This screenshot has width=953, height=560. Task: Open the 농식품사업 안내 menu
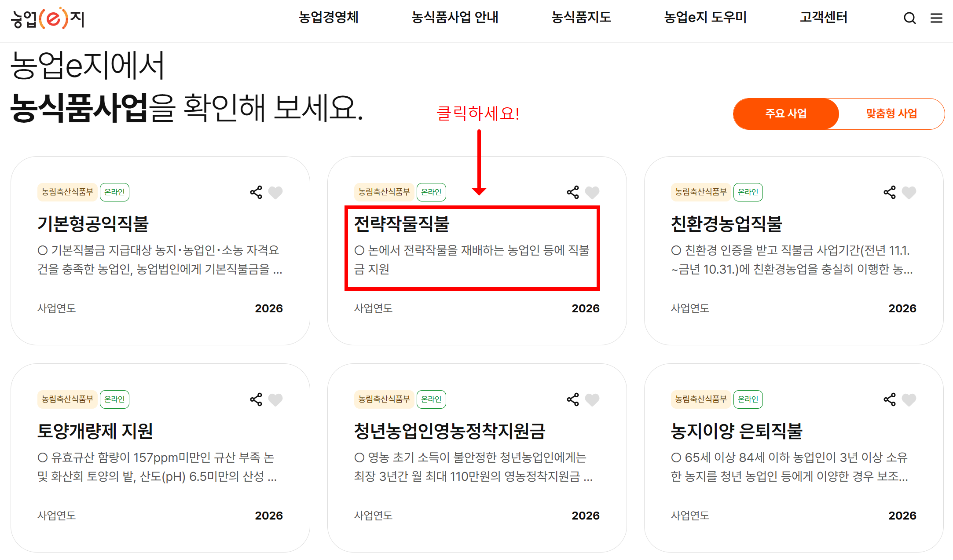click(455, 18)
